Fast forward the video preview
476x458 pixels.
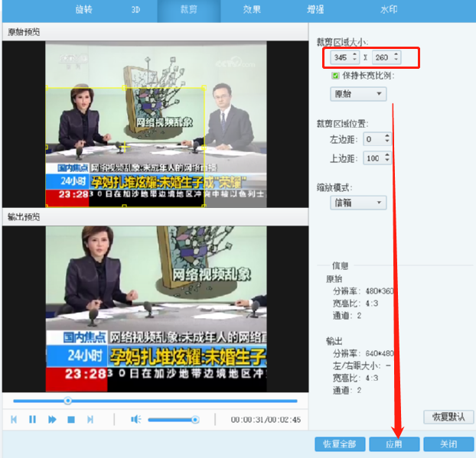(x=52, y=419)
